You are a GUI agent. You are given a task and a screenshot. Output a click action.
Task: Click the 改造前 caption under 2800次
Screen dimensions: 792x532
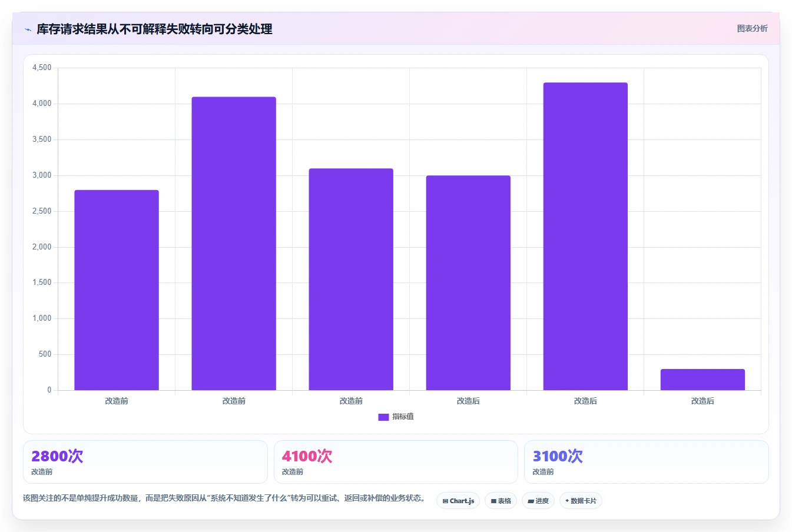coord(42,472)
